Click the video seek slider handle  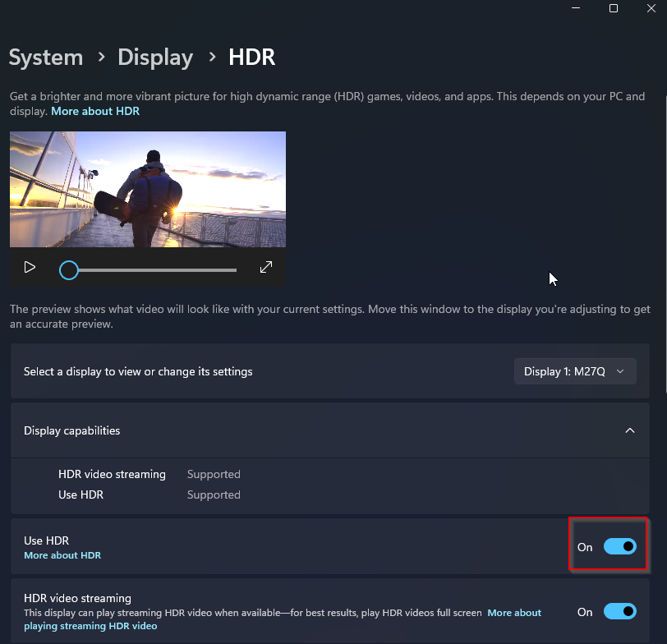point(69,270)
